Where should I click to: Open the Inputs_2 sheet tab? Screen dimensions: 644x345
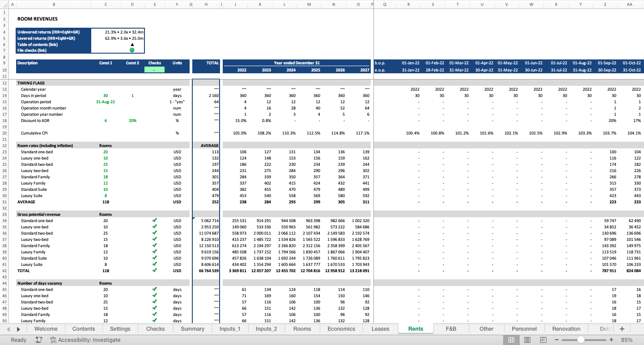tap(266, 329)
